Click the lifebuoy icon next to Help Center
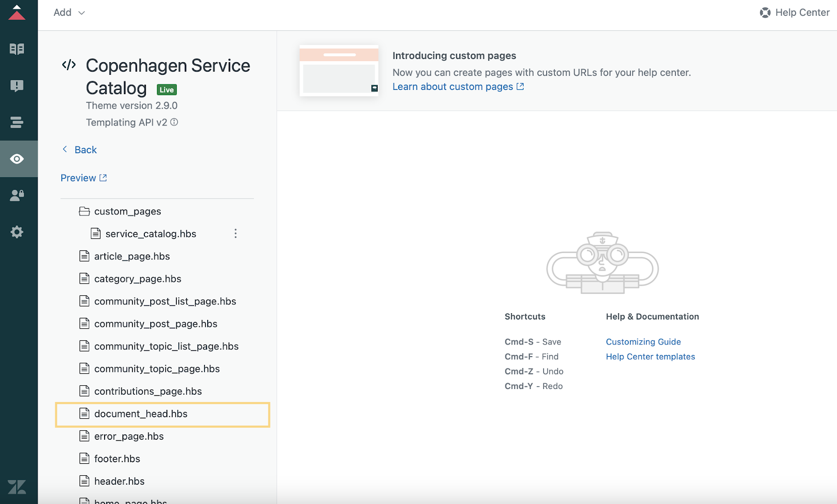Viewport: 837px width, 504px height. (765, 13)
